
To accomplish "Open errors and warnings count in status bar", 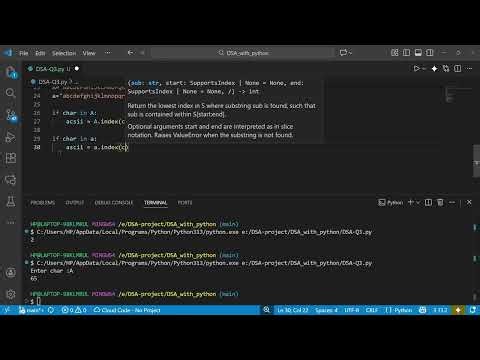I will tap(74, 310).
